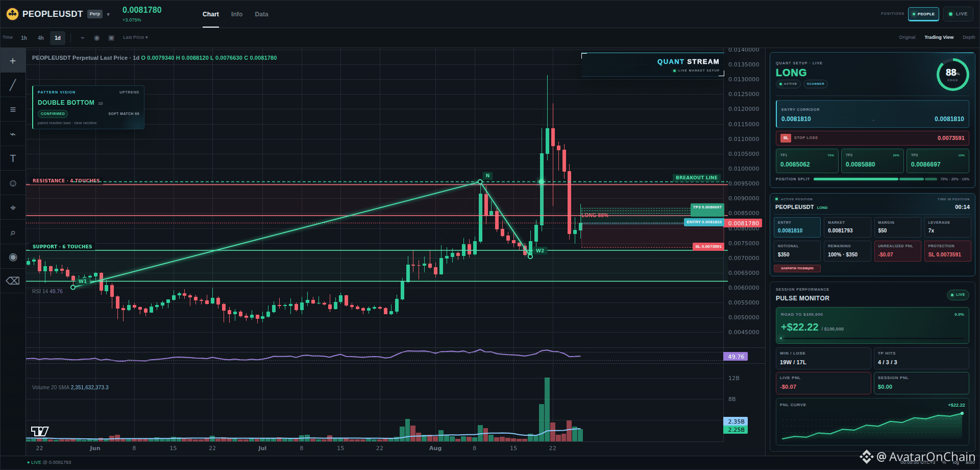Click the RESISTANCE · 4 TOUCHES label
The width and height of the screenshot is (980, 470).
66,181
